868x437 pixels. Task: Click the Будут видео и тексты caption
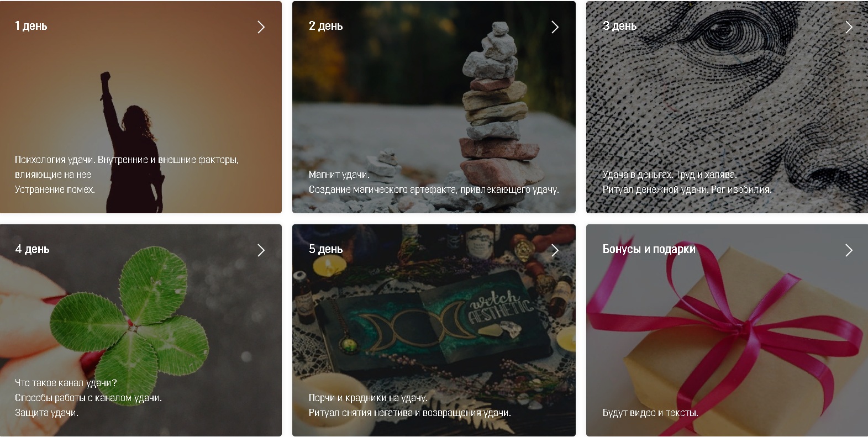(x=650, y=413)
